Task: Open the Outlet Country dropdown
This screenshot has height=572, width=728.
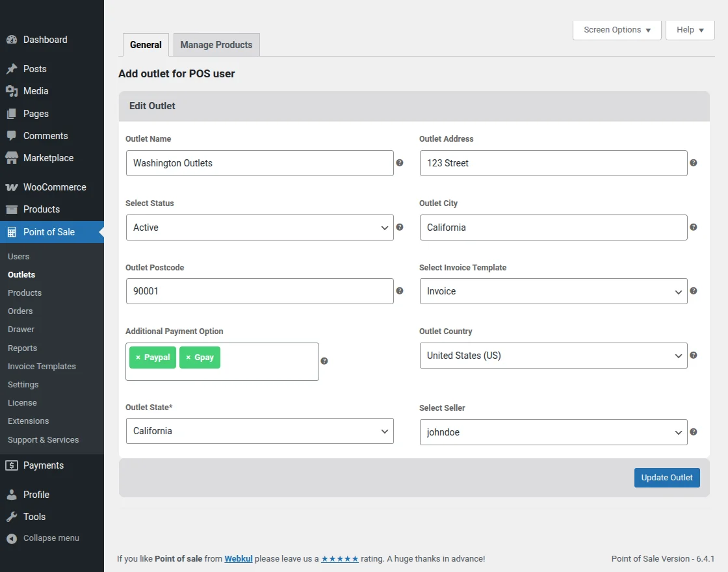Action: (553, 356)
